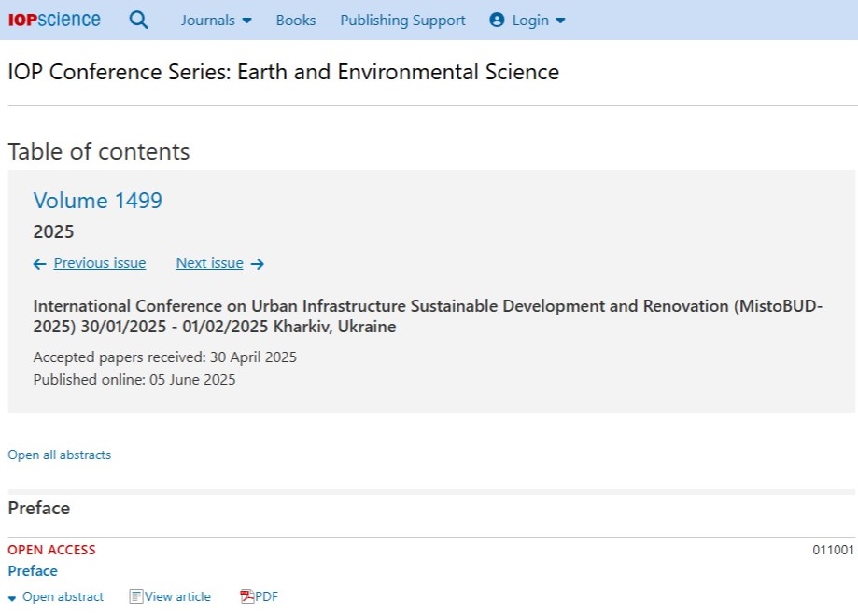Click the user account icon beside Login
Screen dimensions: 858x616
[x=497, y=20]
